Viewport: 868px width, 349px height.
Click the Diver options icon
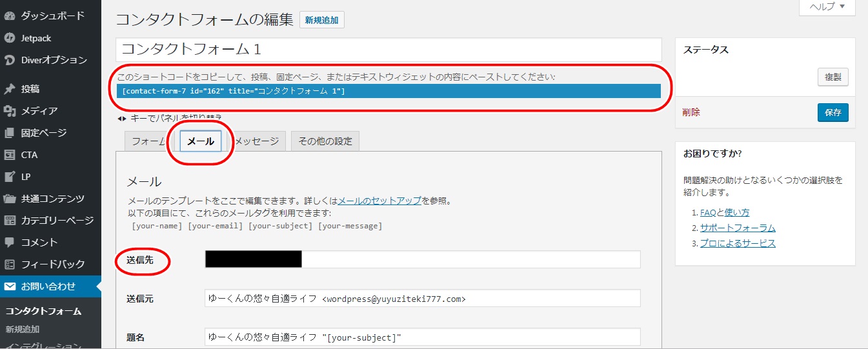(10, 60)
